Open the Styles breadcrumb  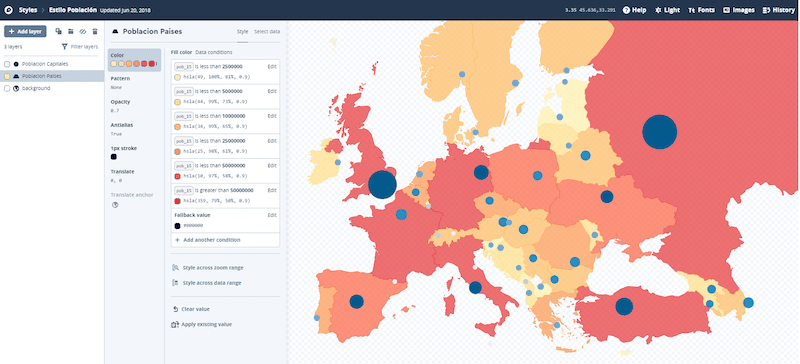tap(28, 10)
